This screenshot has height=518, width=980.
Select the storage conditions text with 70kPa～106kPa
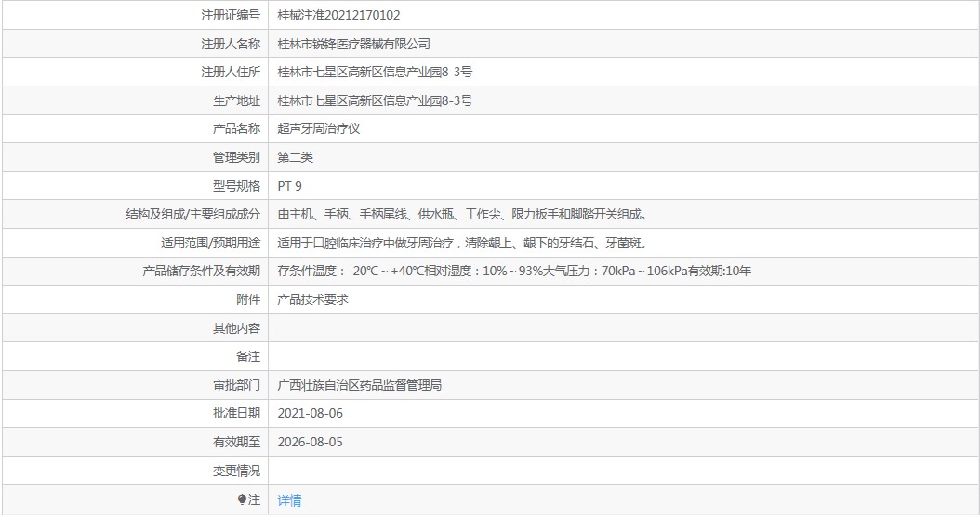514,272
